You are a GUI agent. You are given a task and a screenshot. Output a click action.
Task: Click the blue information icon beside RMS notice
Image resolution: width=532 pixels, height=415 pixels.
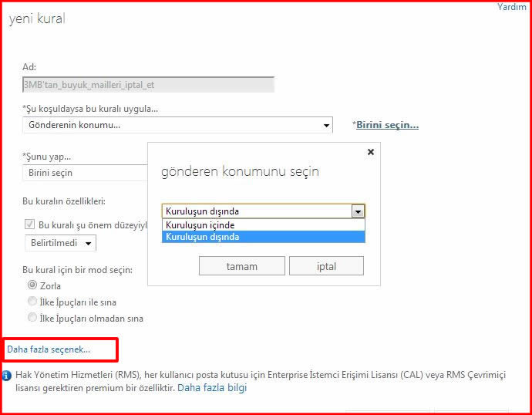coord(7,376)
